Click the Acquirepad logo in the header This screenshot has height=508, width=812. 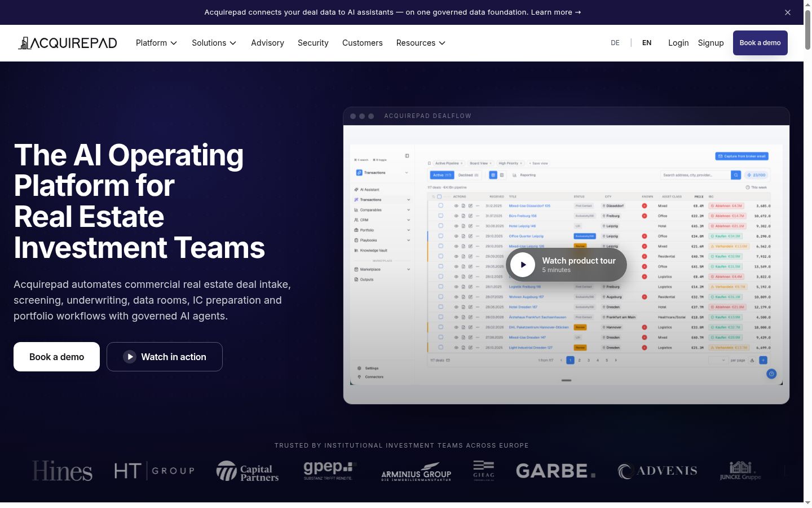68,43
